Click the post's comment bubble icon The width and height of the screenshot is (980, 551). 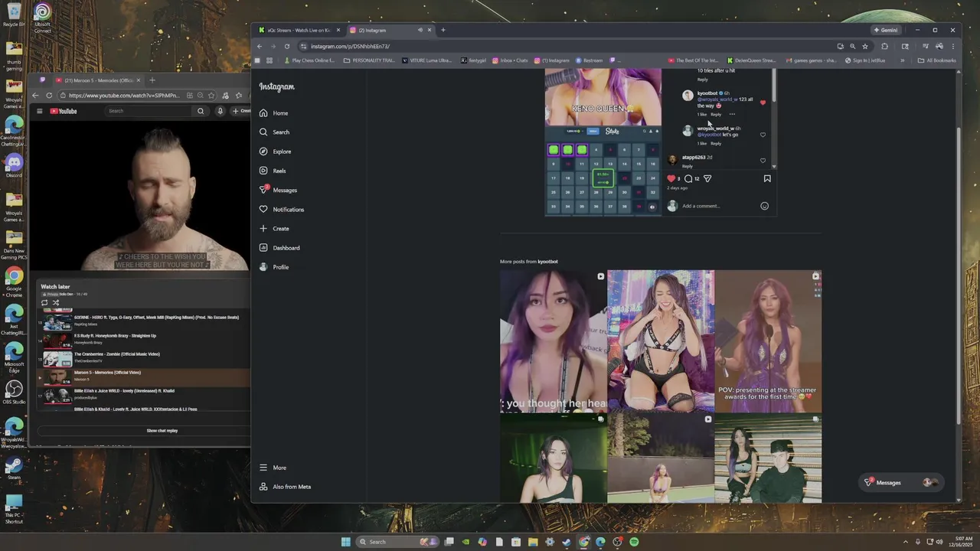pos(688,178)
